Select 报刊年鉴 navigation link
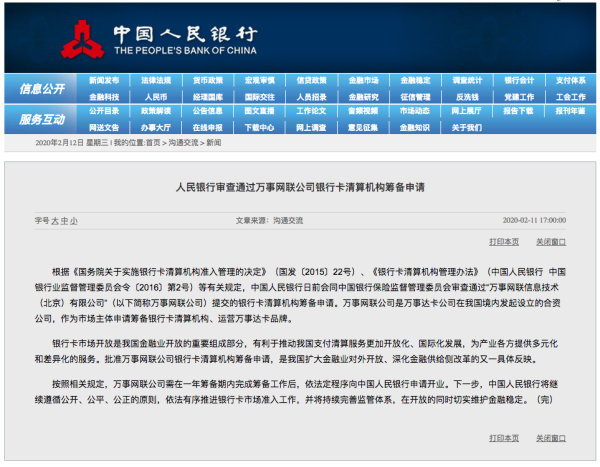Viewport: 600px width, 467px height. point(571,111)
